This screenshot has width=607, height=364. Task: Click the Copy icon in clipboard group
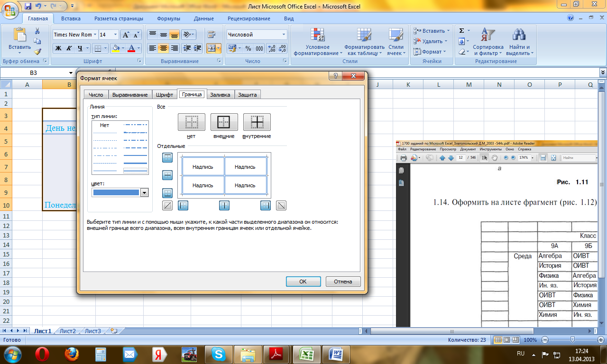click(x=37, y=41)
